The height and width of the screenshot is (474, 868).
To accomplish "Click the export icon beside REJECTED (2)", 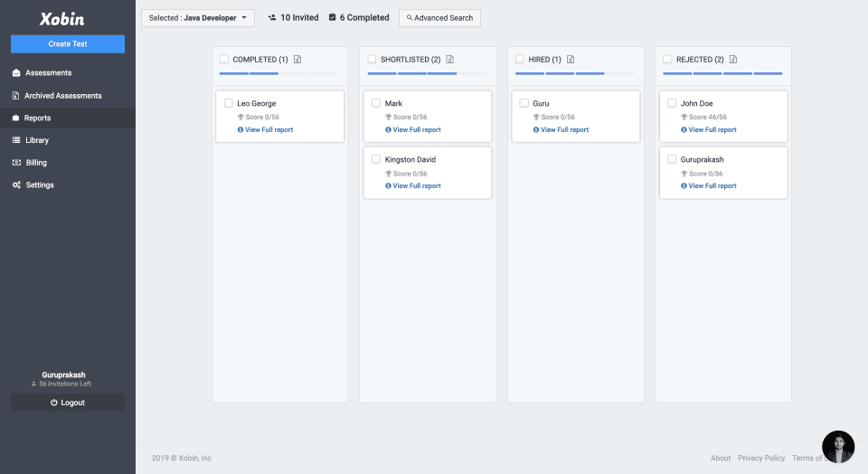I will point(733,60).
